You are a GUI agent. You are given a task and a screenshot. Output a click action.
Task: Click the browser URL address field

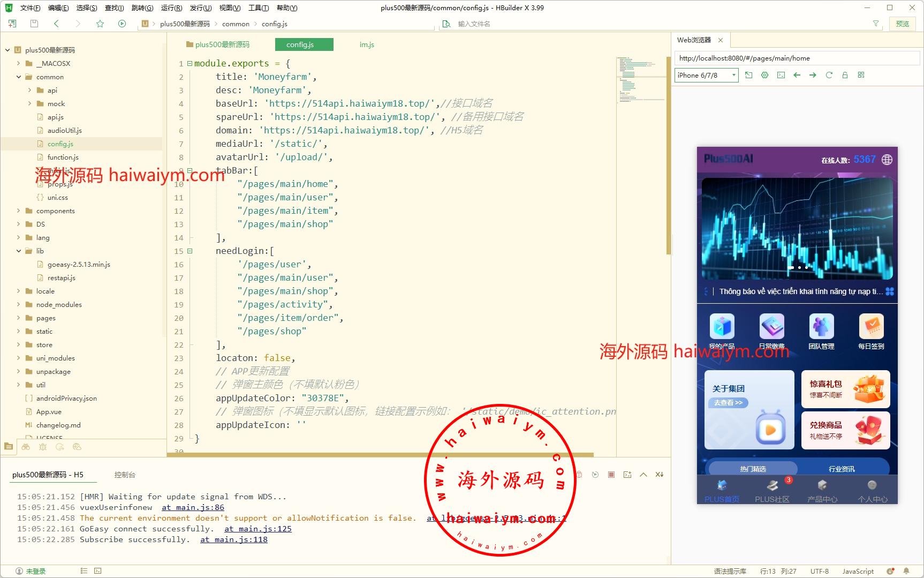click(797, 58)
